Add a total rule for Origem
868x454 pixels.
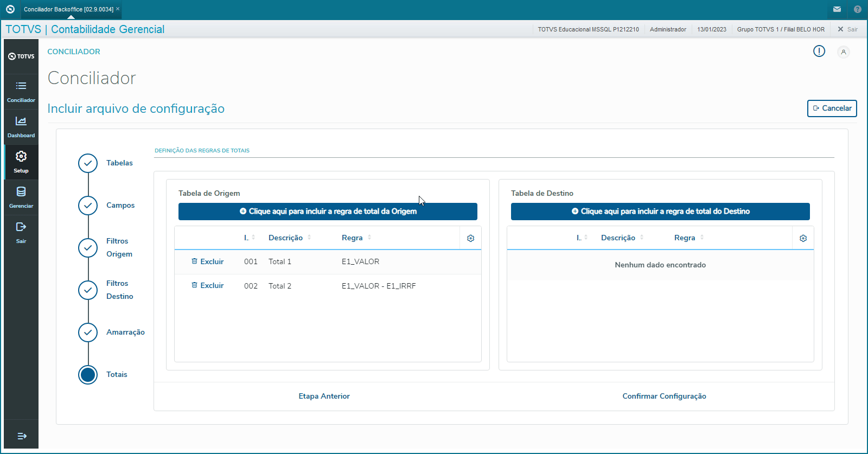tap(328, 212)
